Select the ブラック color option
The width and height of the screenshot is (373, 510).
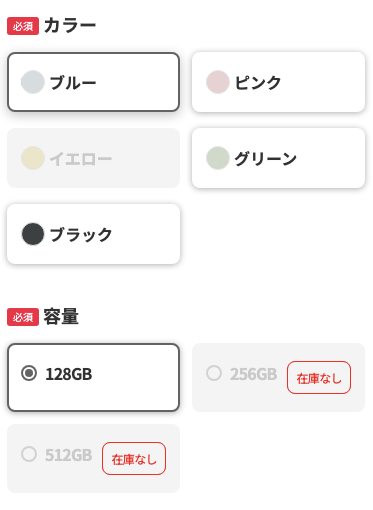click(x=93, y=234)
